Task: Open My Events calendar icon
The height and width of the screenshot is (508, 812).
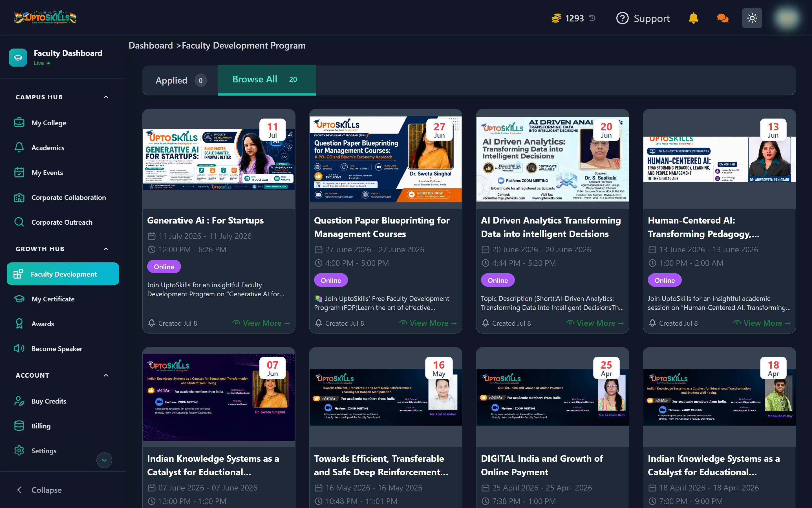Action: coord(19,172)
